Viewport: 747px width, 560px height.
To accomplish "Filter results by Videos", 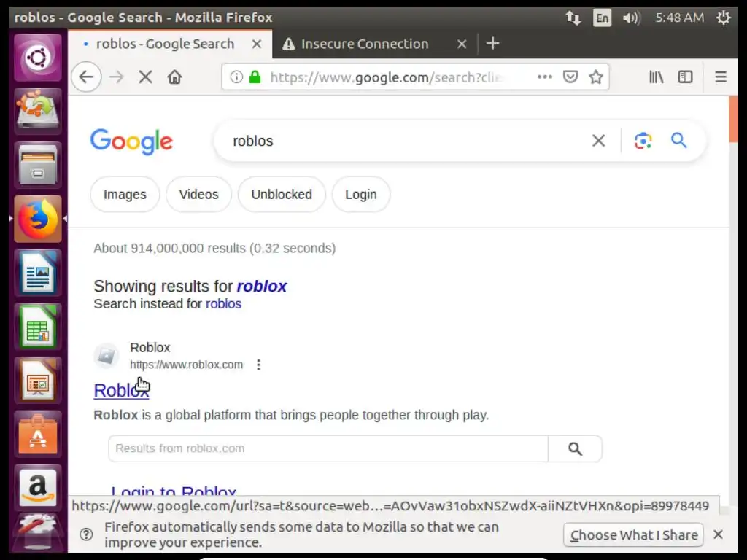I will pyautogui.click(x=198, y=194).
